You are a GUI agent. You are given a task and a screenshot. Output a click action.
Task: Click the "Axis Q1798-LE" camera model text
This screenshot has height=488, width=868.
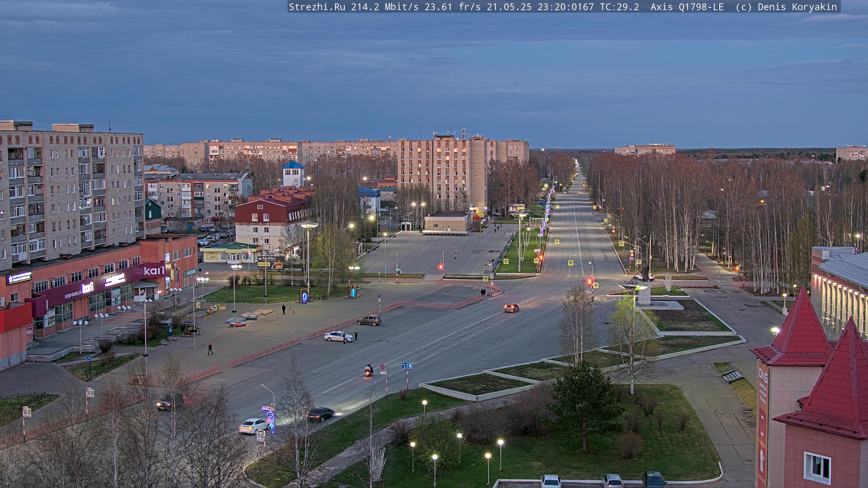click(687, 7)
